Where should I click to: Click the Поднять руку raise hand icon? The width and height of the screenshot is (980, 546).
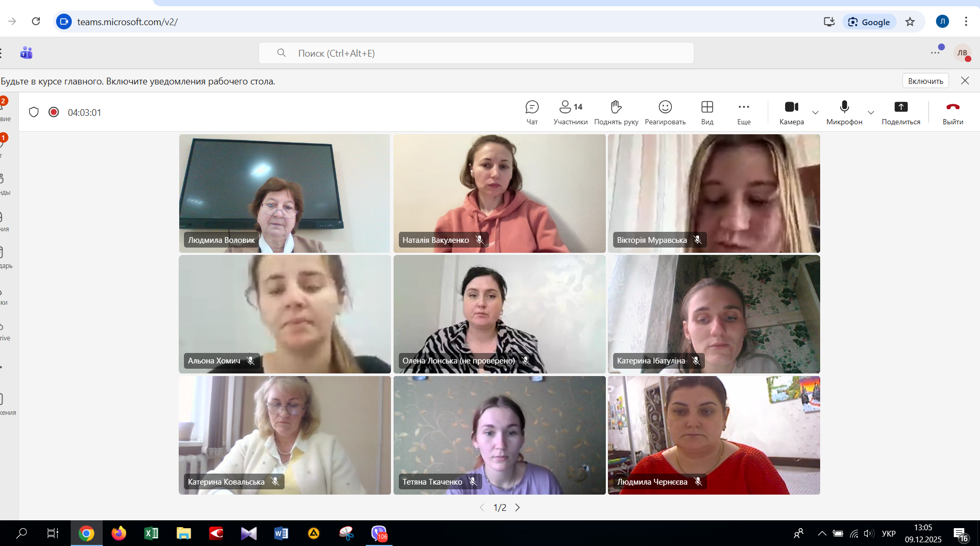point(616,107)
